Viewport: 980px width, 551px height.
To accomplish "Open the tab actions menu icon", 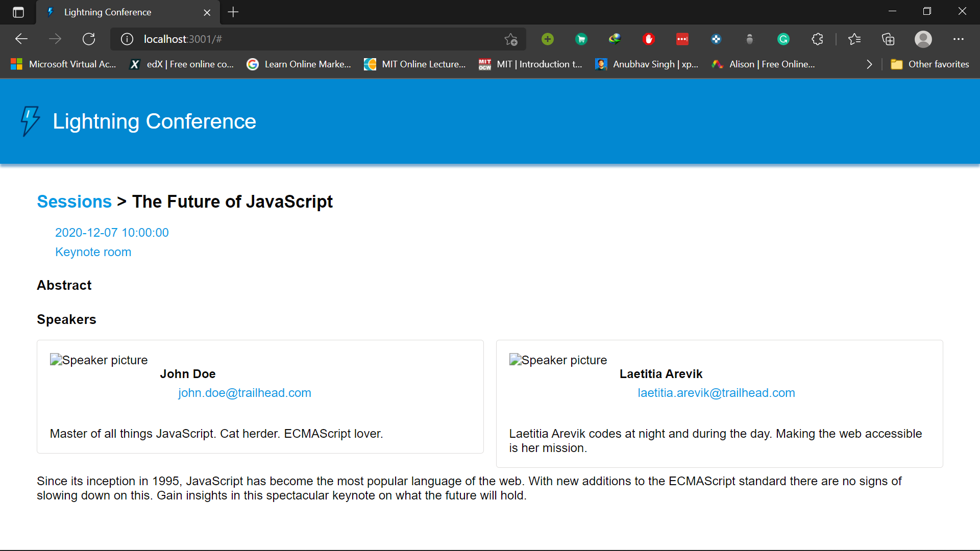I will coord(18,12).
